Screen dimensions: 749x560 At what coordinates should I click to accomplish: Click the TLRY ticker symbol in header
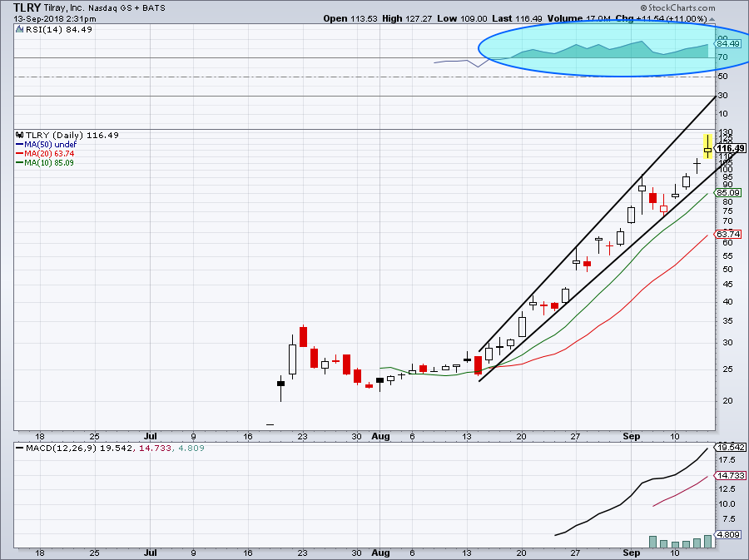(x=27, y=7)
